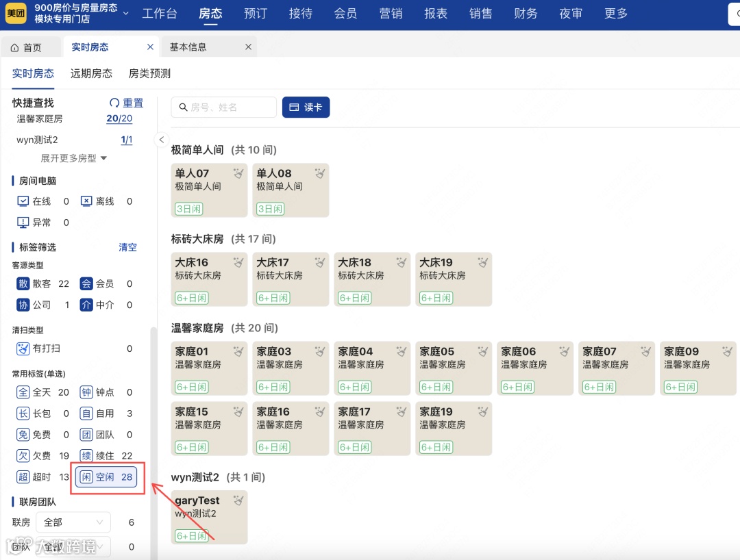
Task: Open the store name dropdown
Action: pyautogui.click(x=125, y=13)
